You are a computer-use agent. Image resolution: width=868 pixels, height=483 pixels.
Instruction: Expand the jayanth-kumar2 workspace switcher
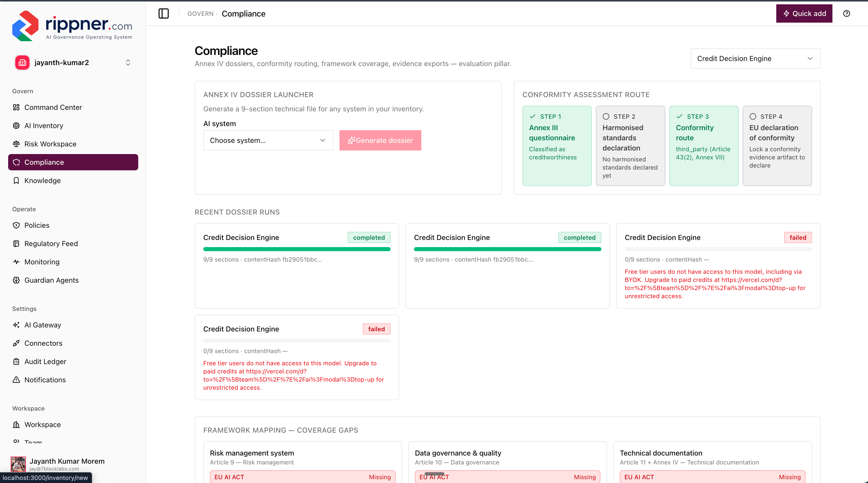[x=128, y=62]
